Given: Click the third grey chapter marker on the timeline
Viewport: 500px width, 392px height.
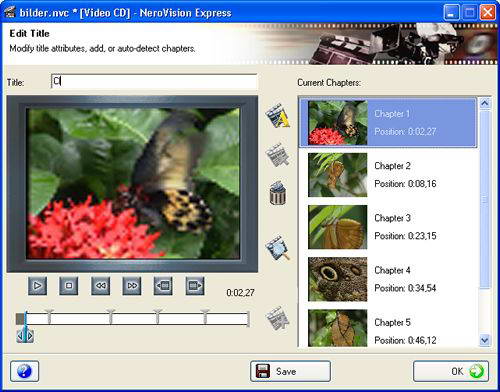Looking at the screenshot, I should [158, 316].
